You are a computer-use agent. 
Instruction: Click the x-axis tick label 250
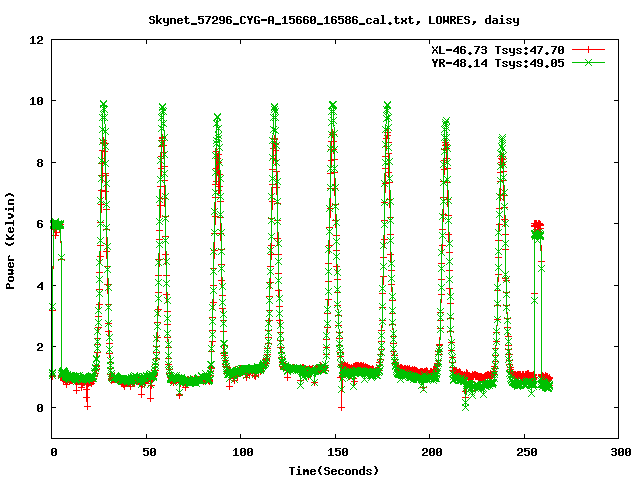click(527, 452)
